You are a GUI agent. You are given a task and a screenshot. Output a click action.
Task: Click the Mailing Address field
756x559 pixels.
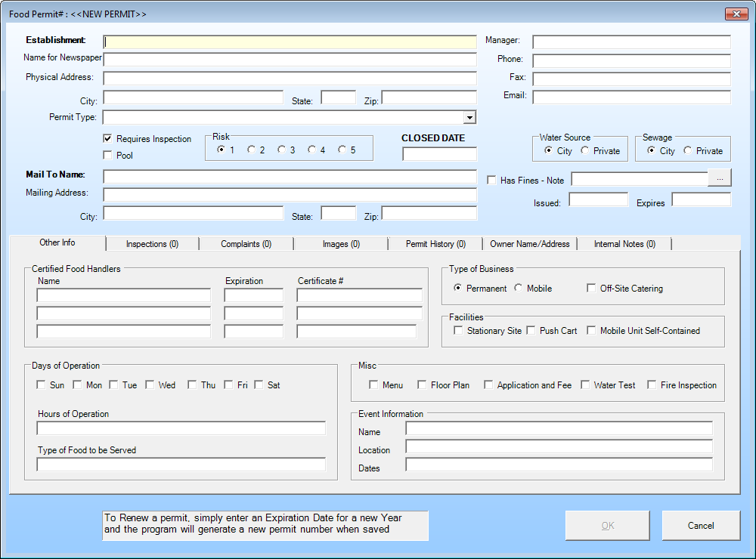coord(290,195)
